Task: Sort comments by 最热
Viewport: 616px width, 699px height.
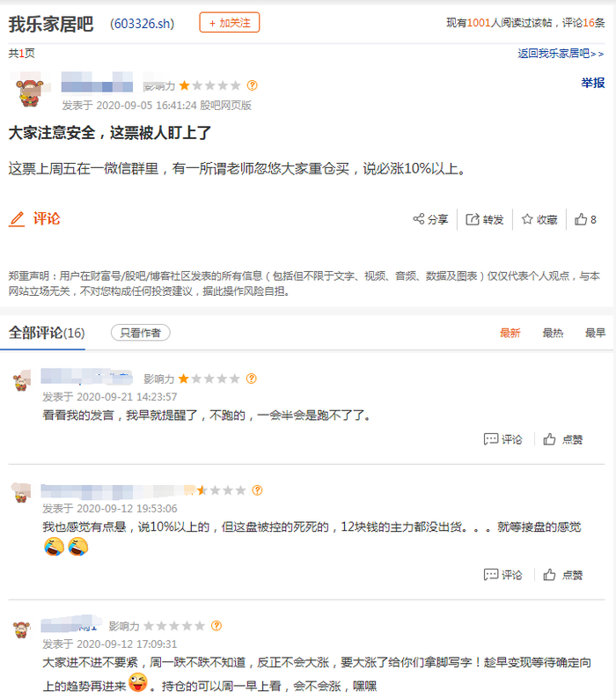Action: [x=553, y=333]
